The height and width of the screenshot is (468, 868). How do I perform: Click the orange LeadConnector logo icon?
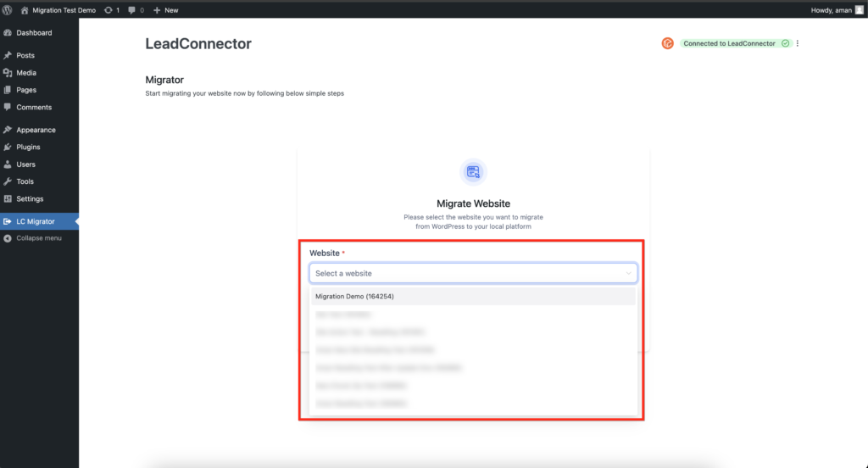click(668, 43)
